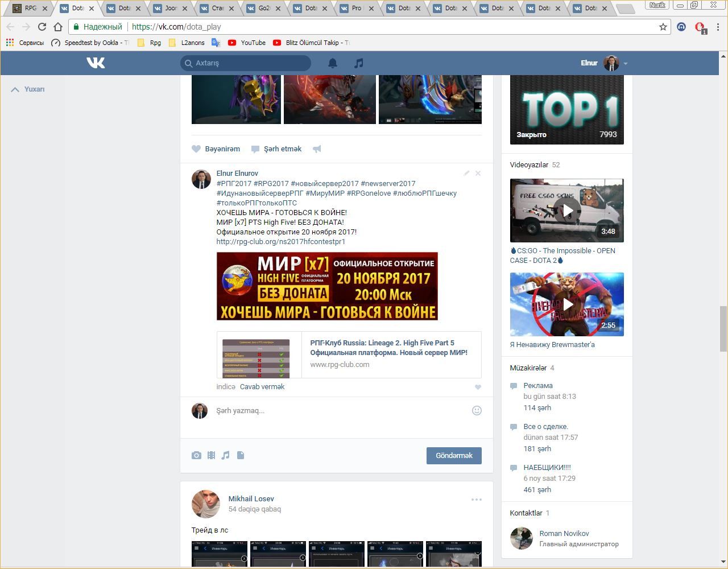Image resolution: width=728 pixels, height=569 pixels.
Task: Close the RPG browser tab
Action: click(45, 9)
